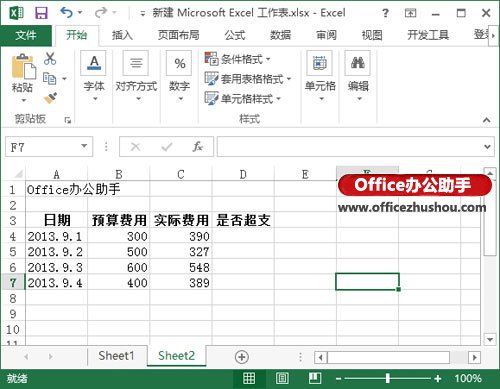Click the horizontal scrollbar right arrow
This screenshot has width=500, height=389.
click(474, 358)
